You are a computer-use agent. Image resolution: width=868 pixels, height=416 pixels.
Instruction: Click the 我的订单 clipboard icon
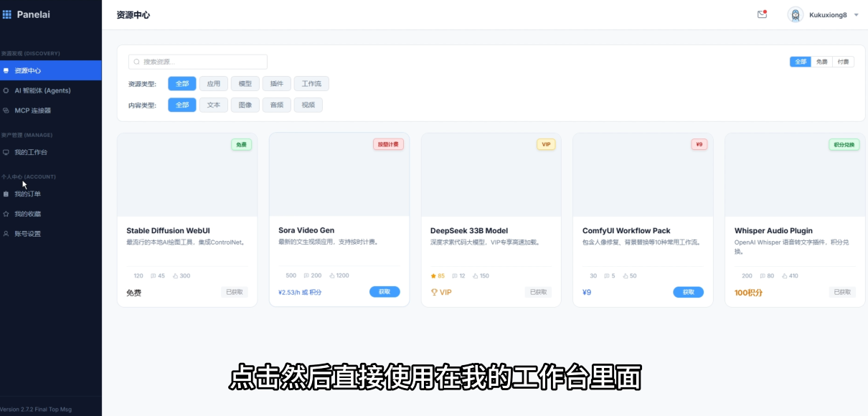tap(6, 194)
